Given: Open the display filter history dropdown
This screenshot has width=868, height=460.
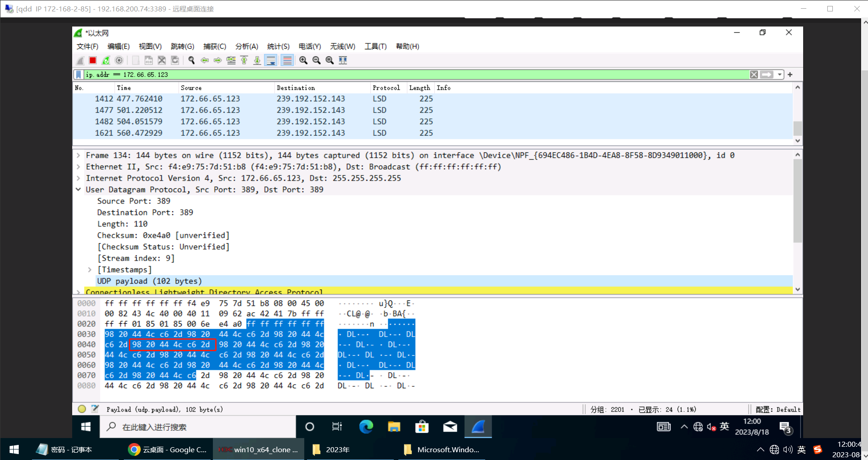Looking at the screenshot, I should (779, 75).
